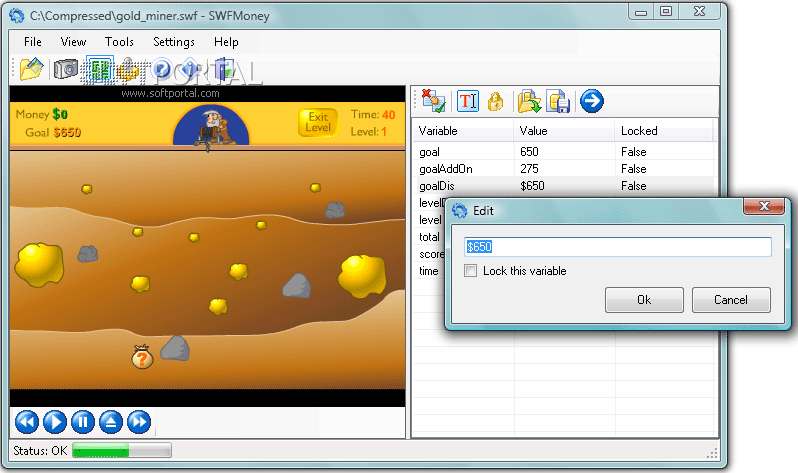The height and width of the screenshot is (473, 798).
Task: Load variables using folder with green arrow icon
Action: (529, 101)
